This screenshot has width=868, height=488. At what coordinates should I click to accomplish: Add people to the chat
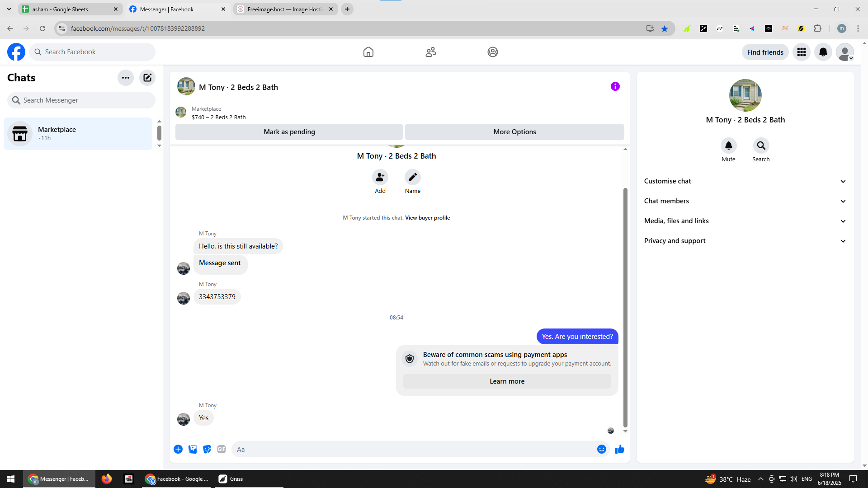click(x=380, y=177)
